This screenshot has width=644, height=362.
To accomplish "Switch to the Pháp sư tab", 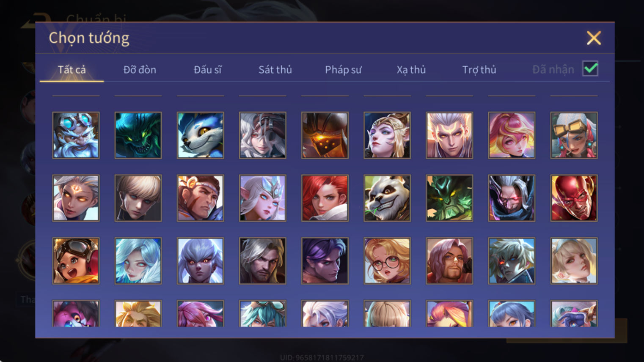I will coord(343,69).
